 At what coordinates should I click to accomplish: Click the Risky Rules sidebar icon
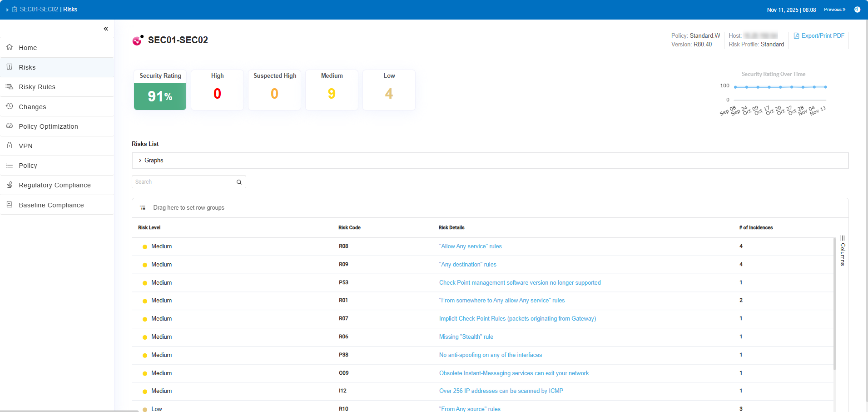(x=10, y=86)
